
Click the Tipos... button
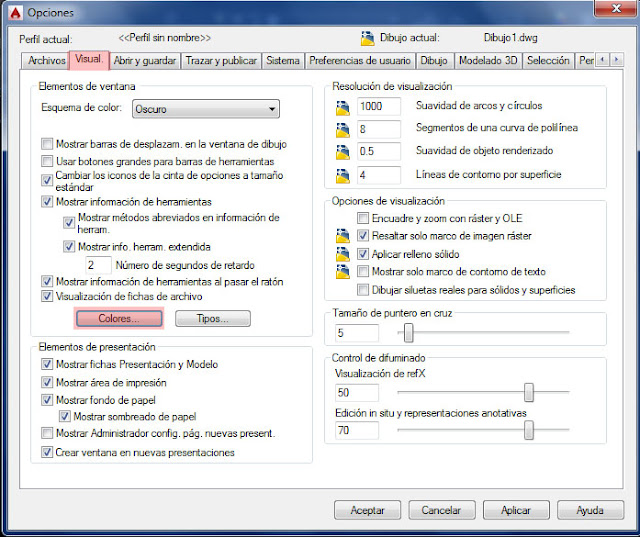point(213,318)
